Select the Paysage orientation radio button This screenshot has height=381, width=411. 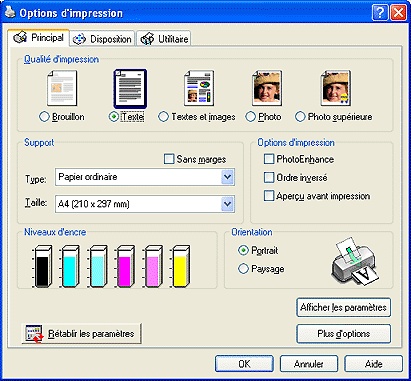243,268
